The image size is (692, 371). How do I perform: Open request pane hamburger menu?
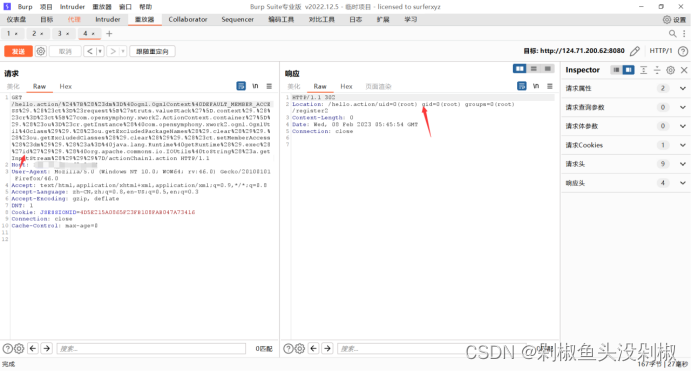point(269,86)
